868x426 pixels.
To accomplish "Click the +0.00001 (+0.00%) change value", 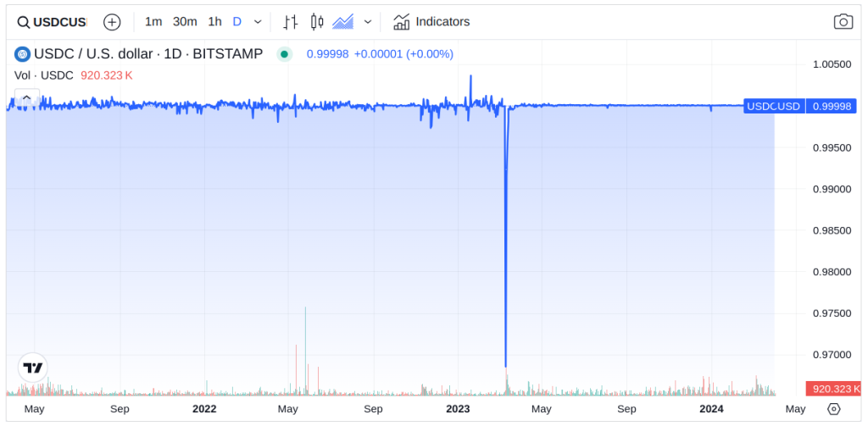I will 403,54.
